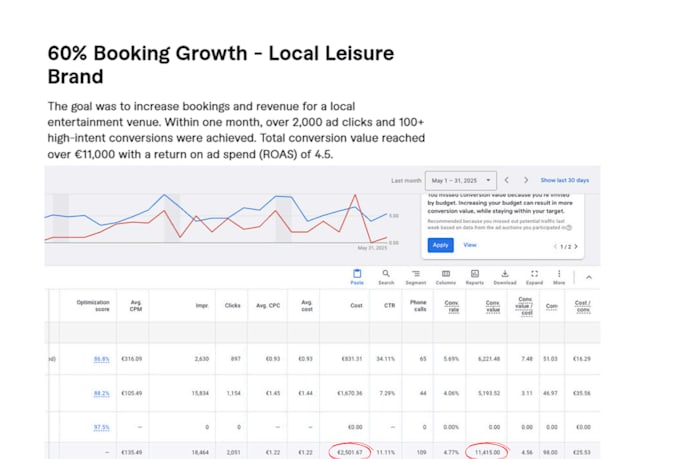
Task: Sort by Conv. rate column header
Action: click(452, 306)
